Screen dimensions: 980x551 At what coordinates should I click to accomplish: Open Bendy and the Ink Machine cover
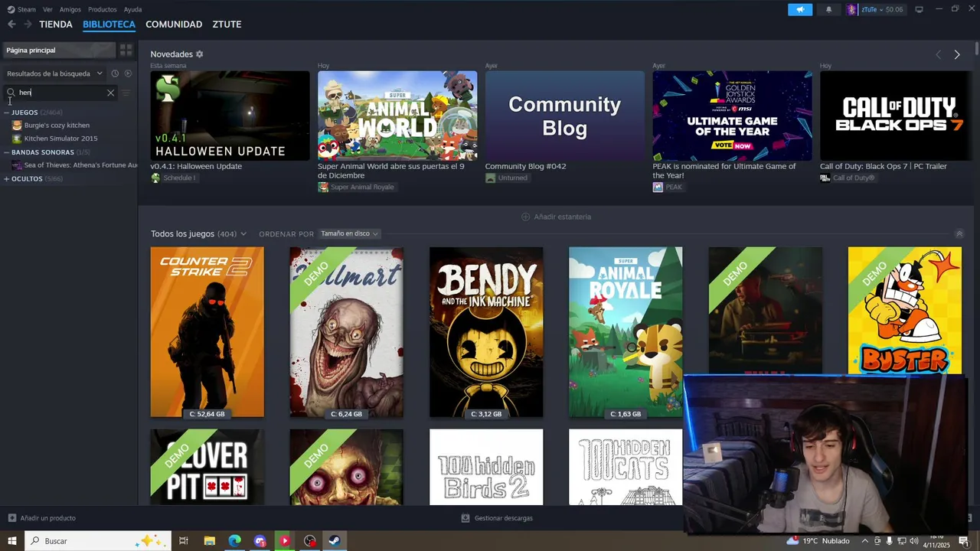pos(486,332)
